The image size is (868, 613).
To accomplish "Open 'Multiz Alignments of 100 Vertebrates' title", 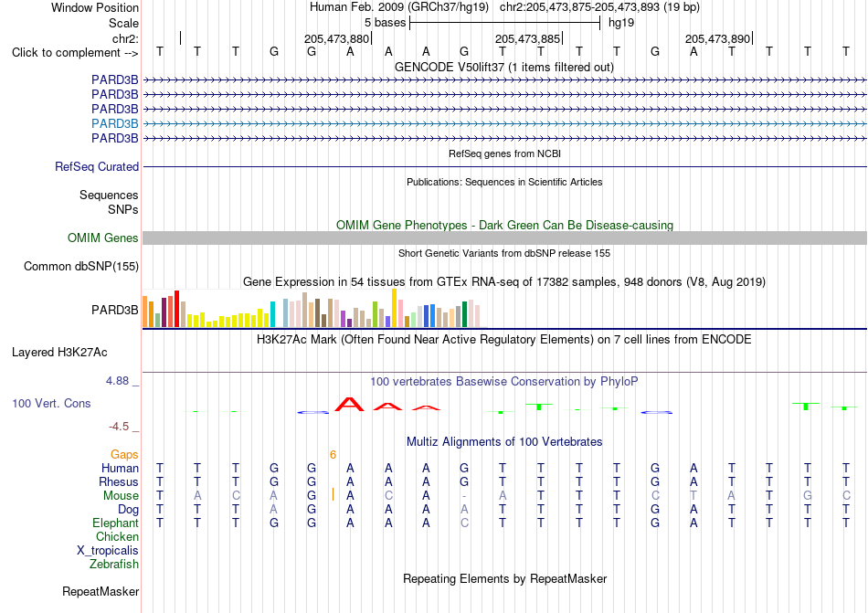I will pos(504,442).
